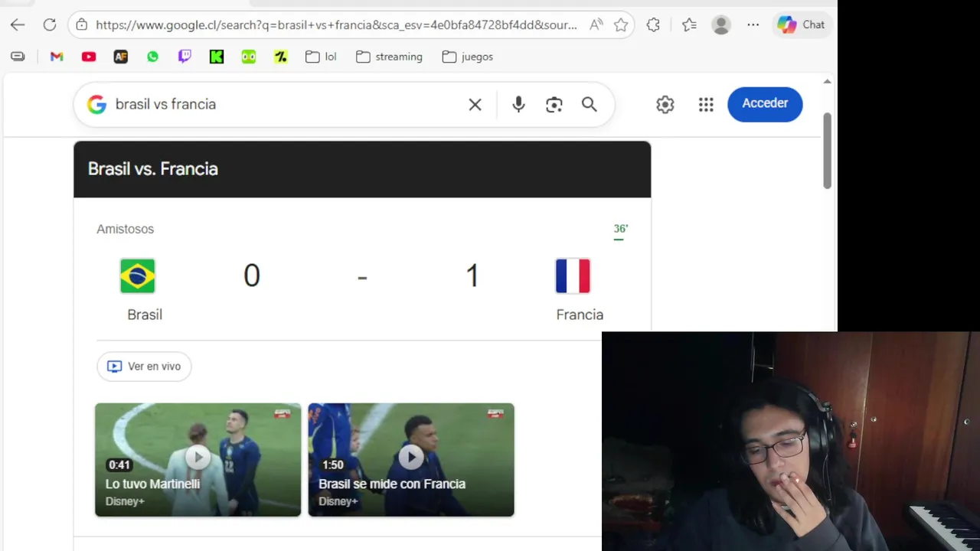Screen dimensions: 980x551
Task: Open the YouTube bookmark
Action: click(x=89, y=57)
